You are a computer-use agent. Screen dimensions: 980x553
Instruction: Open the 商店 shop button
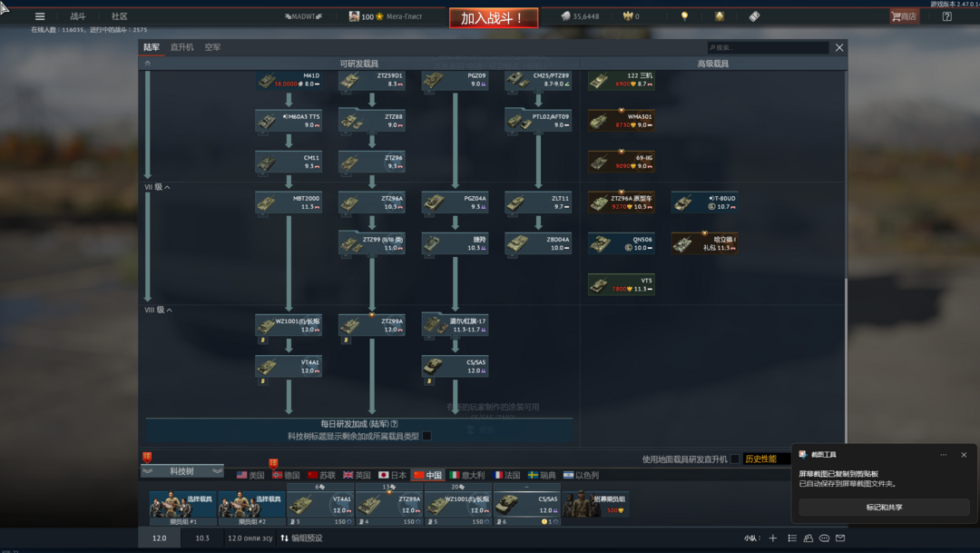905,16
